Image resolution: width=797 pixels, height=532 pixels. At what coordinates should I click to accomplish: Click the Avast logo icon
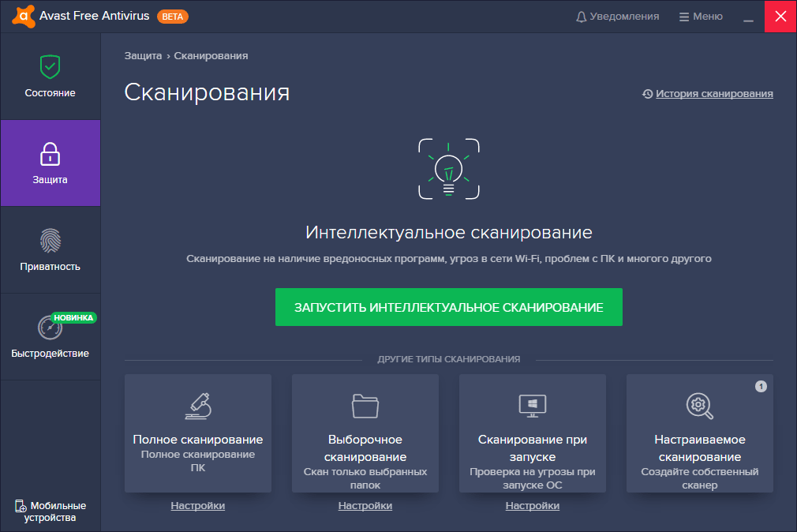24,17
